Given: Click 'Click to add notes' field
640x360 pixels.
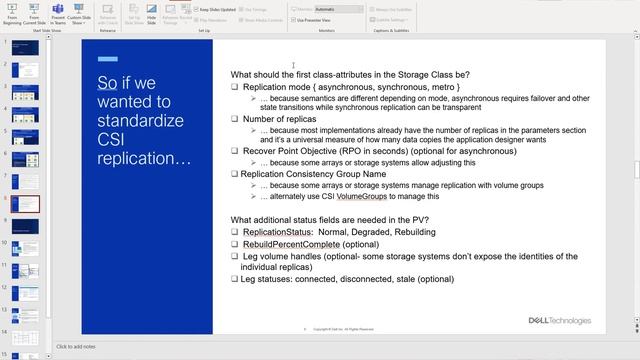Looking at the screenshot, I should point(76,347).
